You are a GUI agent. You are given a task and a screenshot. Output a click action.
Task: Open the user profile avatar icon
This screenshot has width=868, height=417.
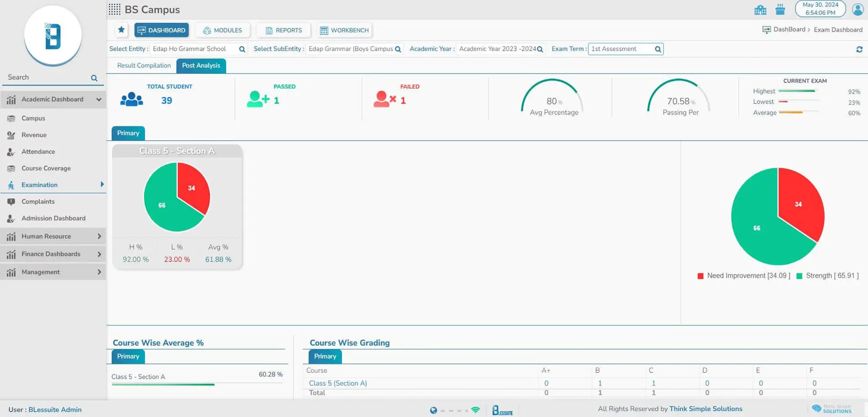coord(858,9)
